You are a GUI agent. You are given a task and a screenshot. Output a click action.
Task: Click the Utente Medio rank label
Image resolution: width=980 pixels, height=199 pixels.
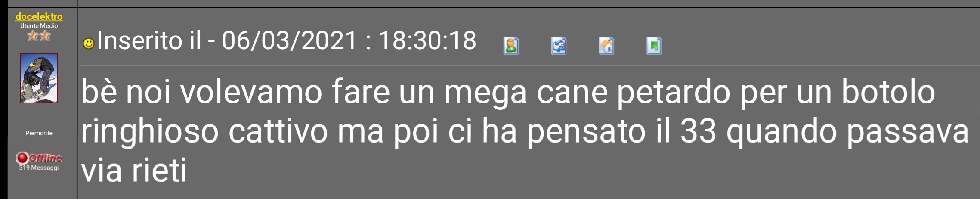pyautogui.click(x=39, y=26)
